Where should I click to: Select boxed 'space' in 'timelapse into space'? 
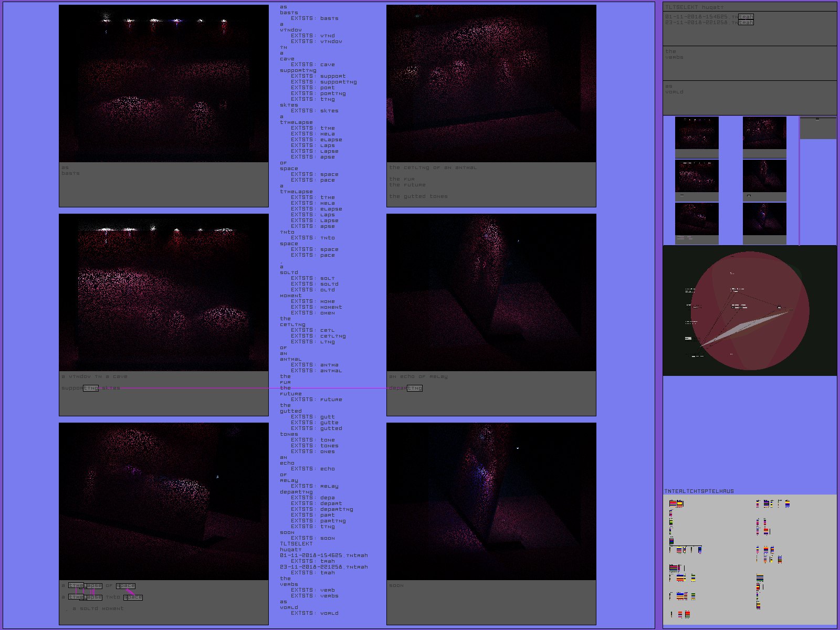(133, 597)
